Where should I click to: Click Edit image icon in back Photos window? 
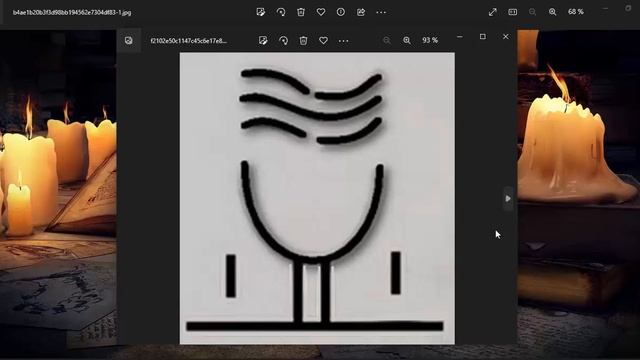(261, 12)
